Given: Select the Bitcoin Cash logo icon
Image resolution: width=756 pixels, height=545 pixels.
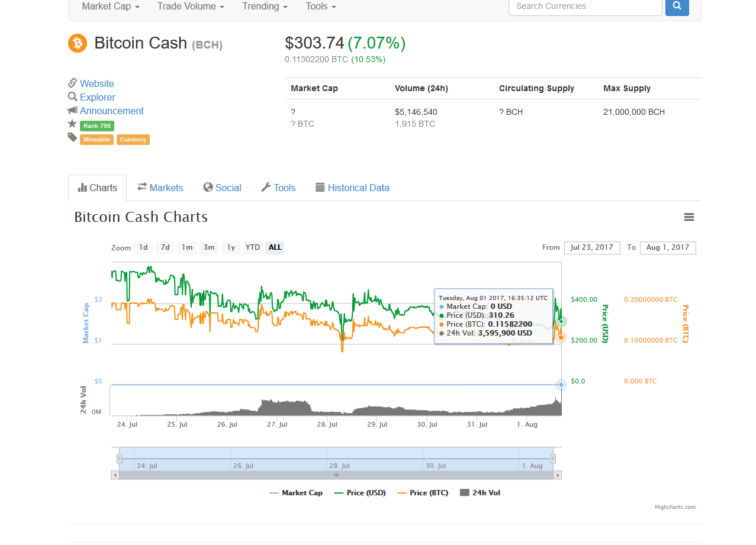Looking at the screenshot, I should click(78, 43).
